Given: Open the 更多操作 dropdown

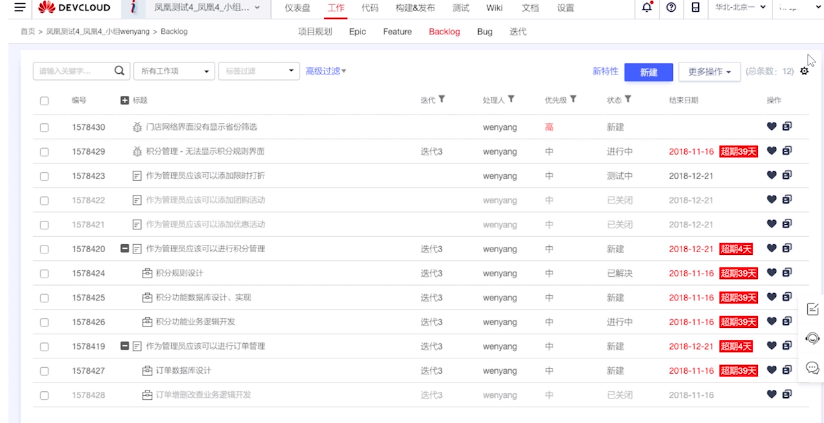Looking at the screenshot, I should pyautogui.click(x=709, y=72).
